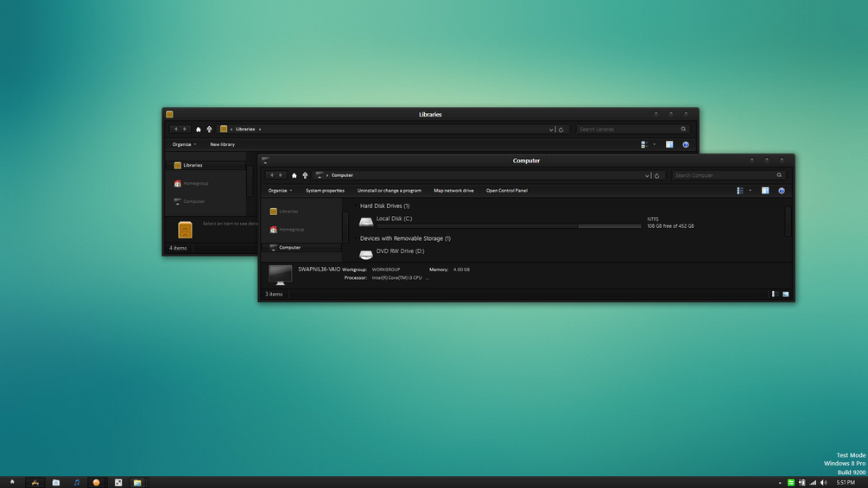868x488 pixels.
Task: Select Computer in Computer window sidebar
Action: tap(301, 247)
